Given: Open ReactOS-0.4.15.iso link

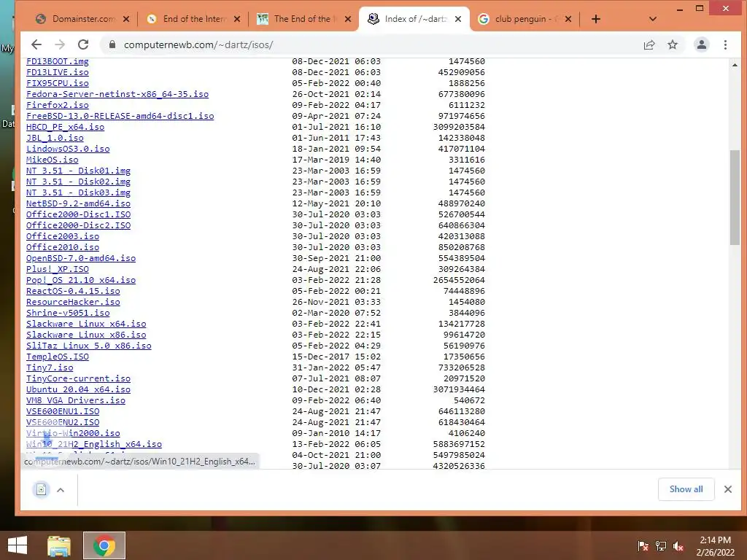Looking at the screenshot, I should coord(73,292).
